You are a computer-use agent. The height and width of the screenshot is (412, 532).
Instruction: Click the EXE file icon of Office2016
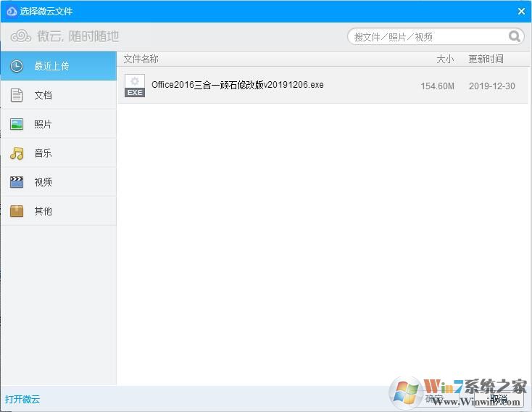pyautogui.click(x=135, y=86)
